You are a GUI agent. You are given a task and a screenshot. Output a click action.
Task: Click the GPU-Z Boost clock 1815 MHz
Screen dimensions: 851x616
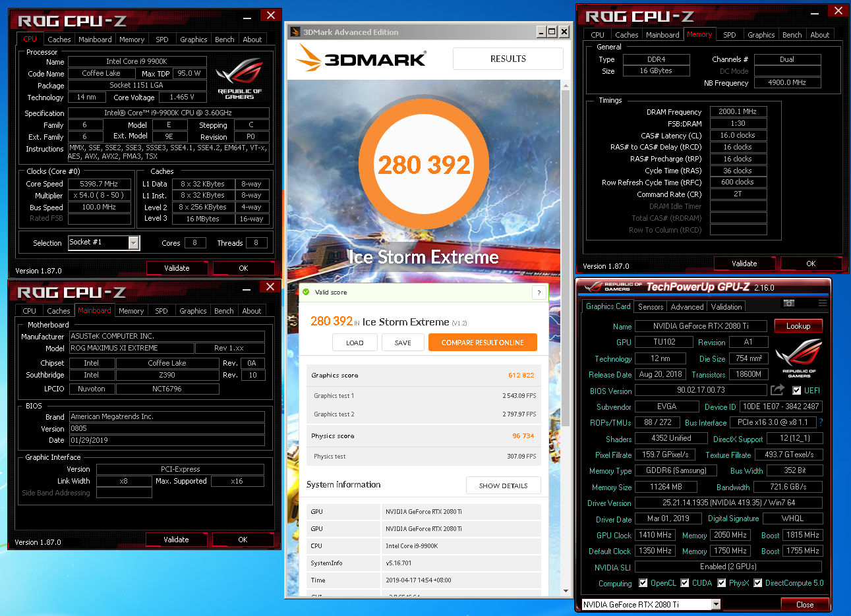(x=802, y=535)
